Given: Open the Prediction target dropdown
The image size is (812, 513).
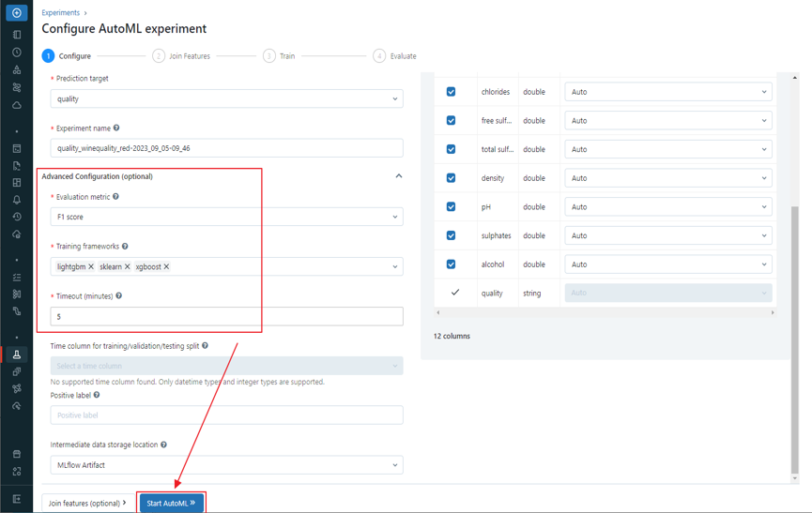Looking at the screenshot, I should click(x=226, y=98).
